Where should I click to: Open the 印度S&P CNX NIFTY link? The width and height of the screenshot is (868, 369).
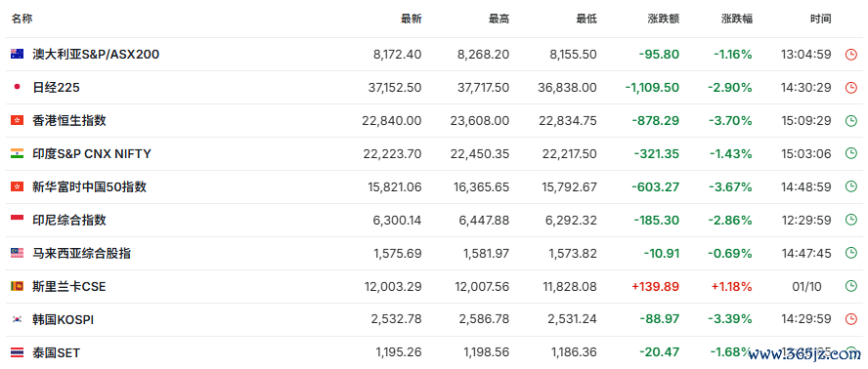click(x=91, y=154)
